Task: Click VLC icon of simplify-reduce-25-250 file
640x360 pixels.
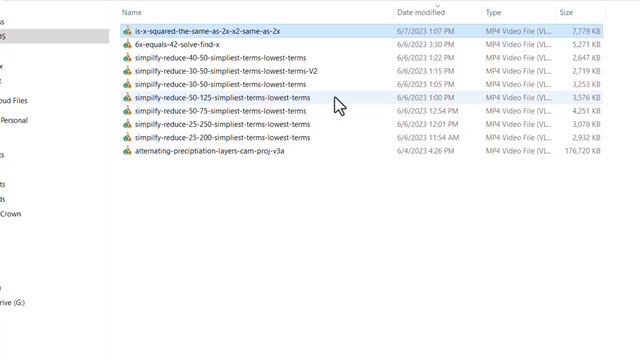Action: click(x=127, y=124)
